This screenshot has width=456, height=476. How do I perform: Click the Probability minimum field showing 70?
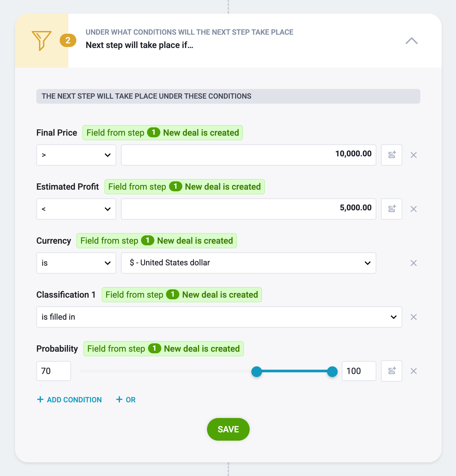(54, 371)
